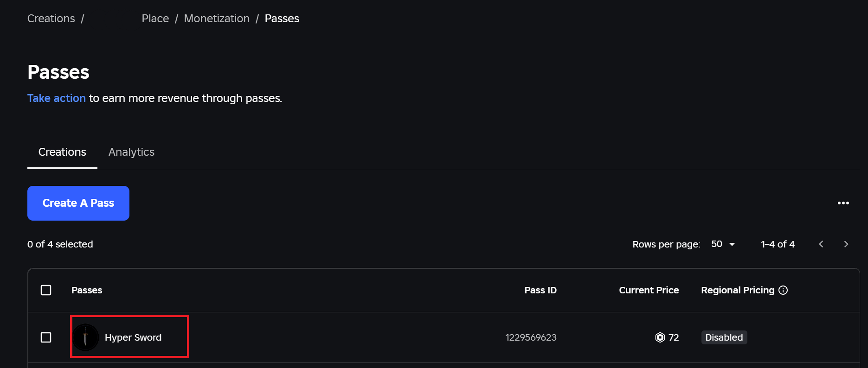The image size is (868, 368).
Task: Select the Creations tab
Action: click(x=62, y=152)
